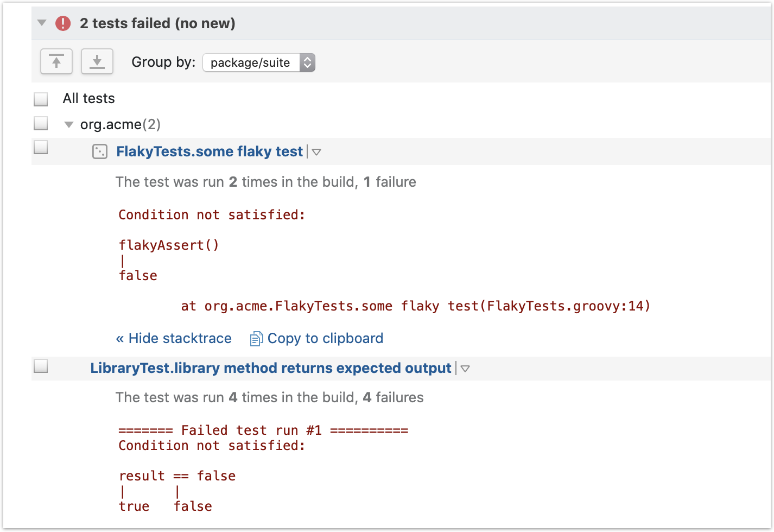The width and height of the screenshot is (774, 532).
Task: Click the red error status icon
Action: pos(63,23)
